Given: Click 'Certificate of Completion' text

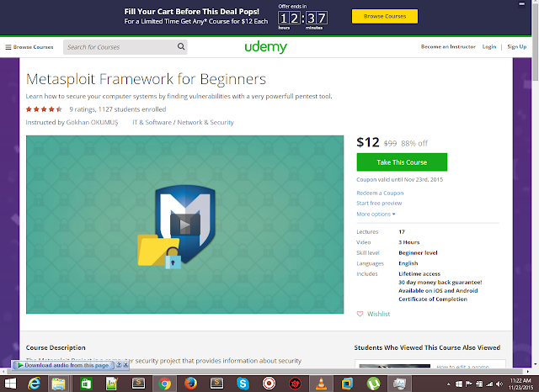Looking at the screenshot, I should [x=433, y=299].
